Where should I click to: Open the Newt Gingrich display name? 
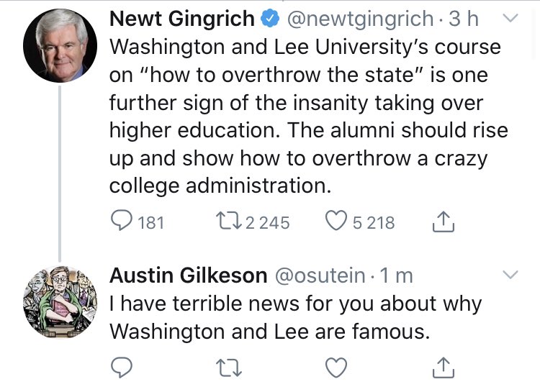pyautogui.click(x=182, y=18)
